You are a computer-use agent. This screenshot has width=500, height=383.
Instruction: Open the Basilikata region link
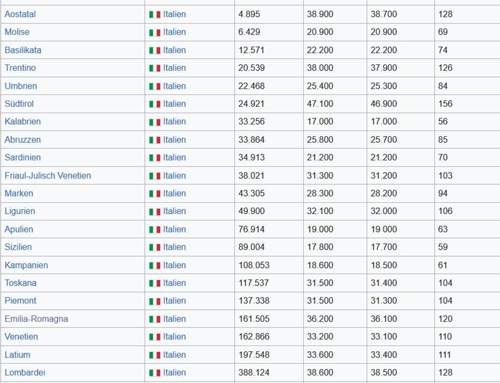(x=23, y=50)
